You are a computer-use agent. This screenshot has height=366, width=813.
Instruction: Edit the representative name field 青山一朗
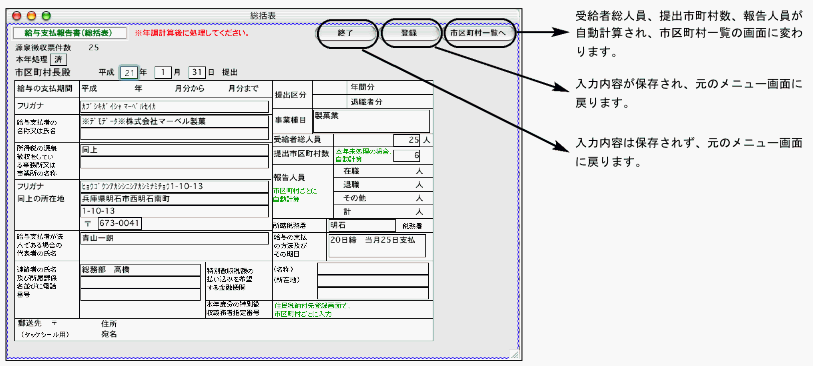click(x=174, y=238)
